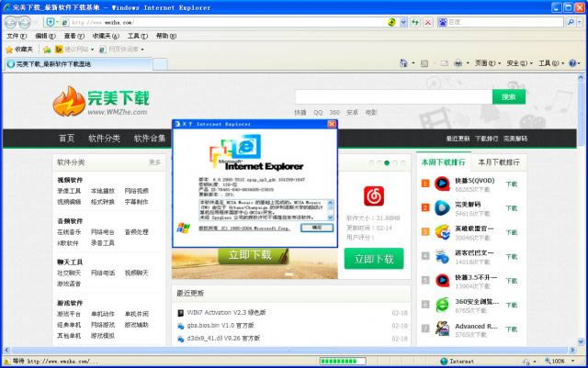
Task: Click the 英雄联盟官 ranking icon
Action: coord(442,232)
